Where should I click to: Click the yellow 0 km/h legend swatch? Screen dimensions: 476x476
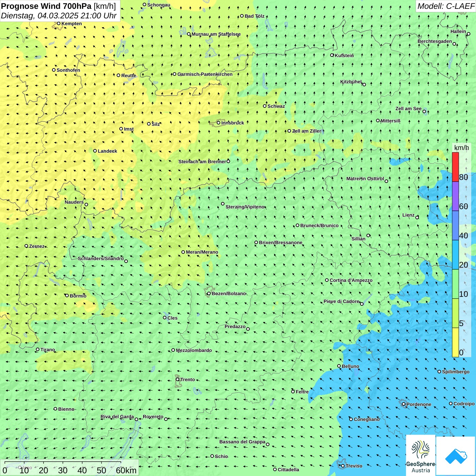(x=455, y=342)
